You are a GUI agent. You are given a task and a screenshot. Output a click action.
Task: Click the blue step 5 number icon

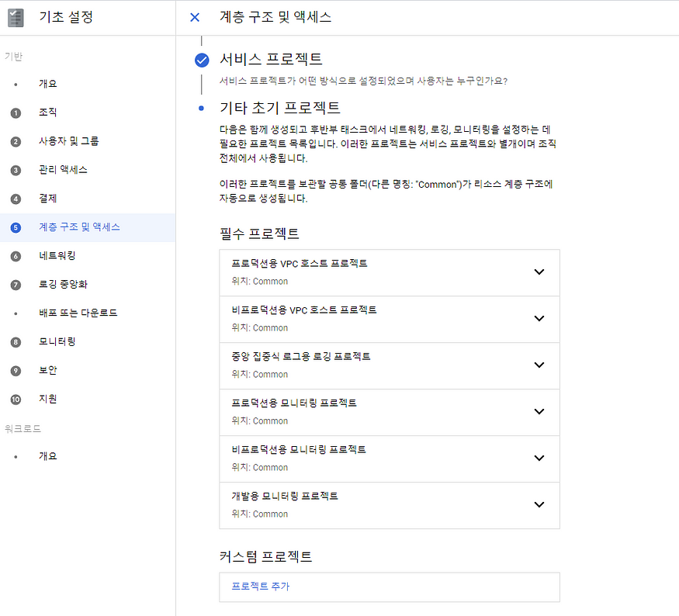[16, 227]
